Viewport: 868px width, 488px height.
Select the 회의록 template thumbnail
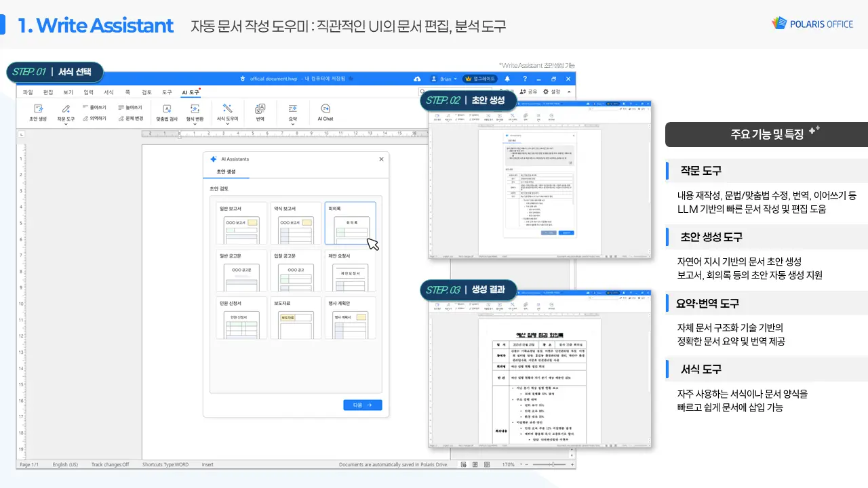(351, 222)
